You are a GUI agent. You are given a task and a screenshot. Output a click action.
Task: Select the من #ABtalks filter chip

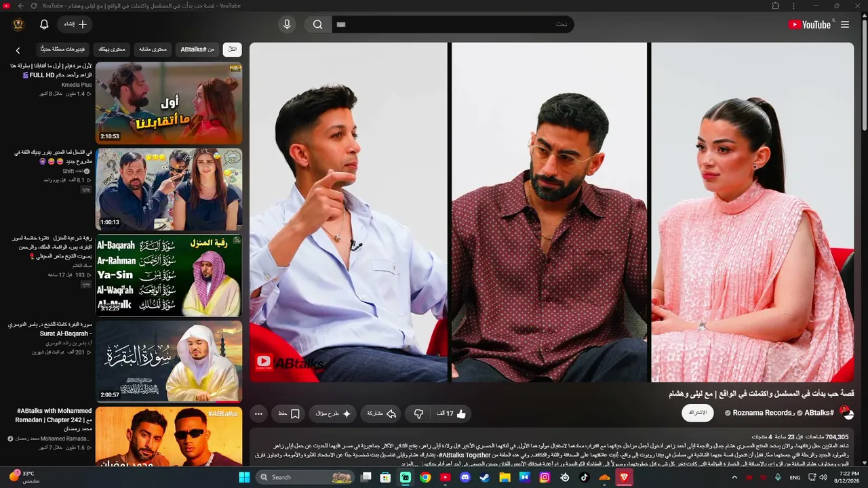[197, 49]
